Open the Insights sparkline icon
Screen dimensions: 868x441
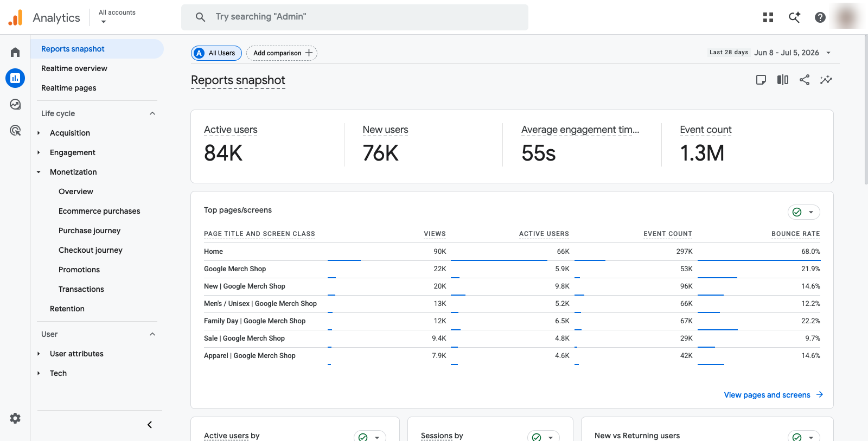pyautogui.click(x=826, y=80)
